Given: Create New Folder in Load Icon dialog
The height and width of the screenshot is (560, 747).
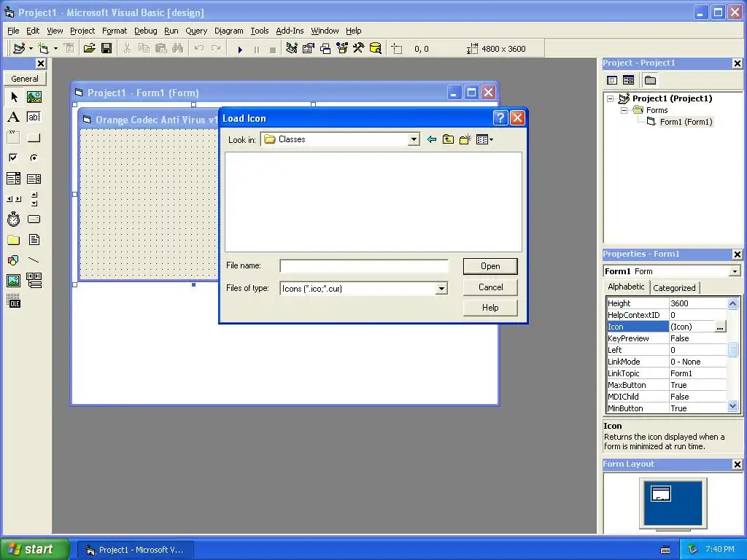Looking at the screenshot, I should (465, 139).
